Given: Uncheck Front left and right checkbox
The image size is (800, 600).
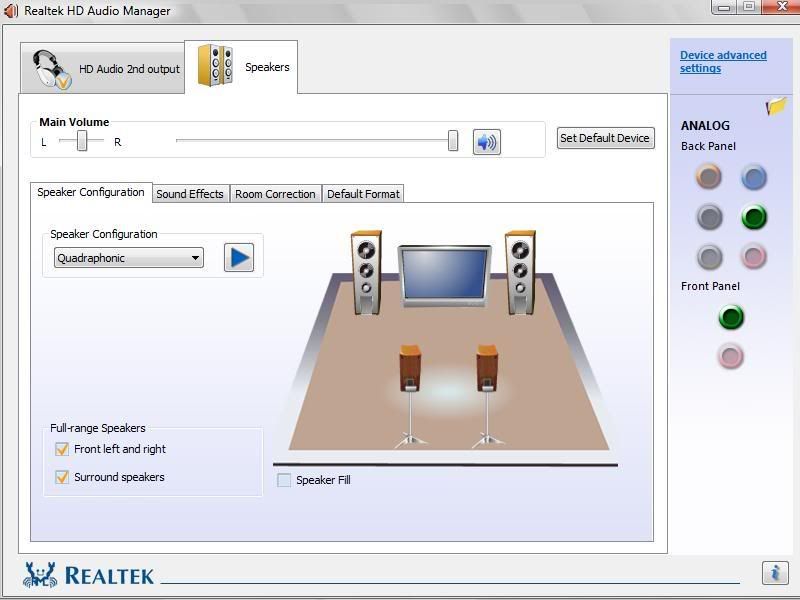Looking at the screenshot, I should pyautogui.click(x=62, y=449).
